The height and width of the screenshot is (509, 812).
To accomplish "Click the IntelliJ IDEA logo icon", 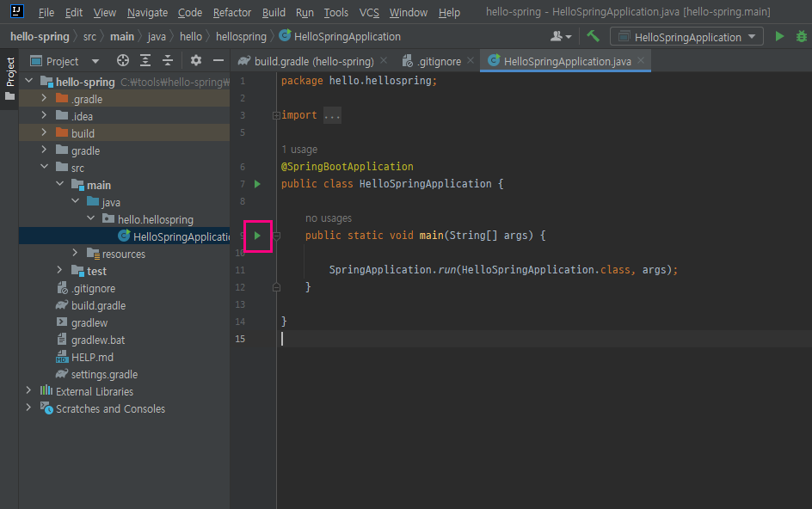I will (x=16, y=11).
